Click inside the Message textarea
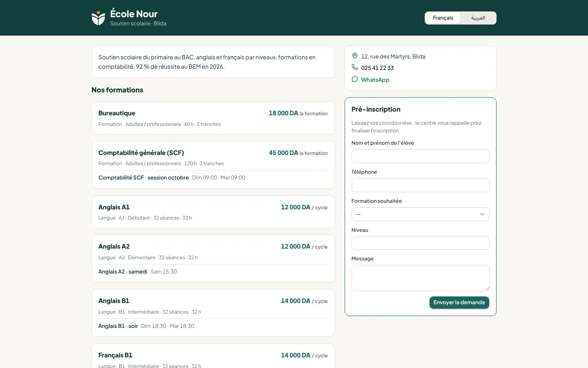 tap(420, 278)
